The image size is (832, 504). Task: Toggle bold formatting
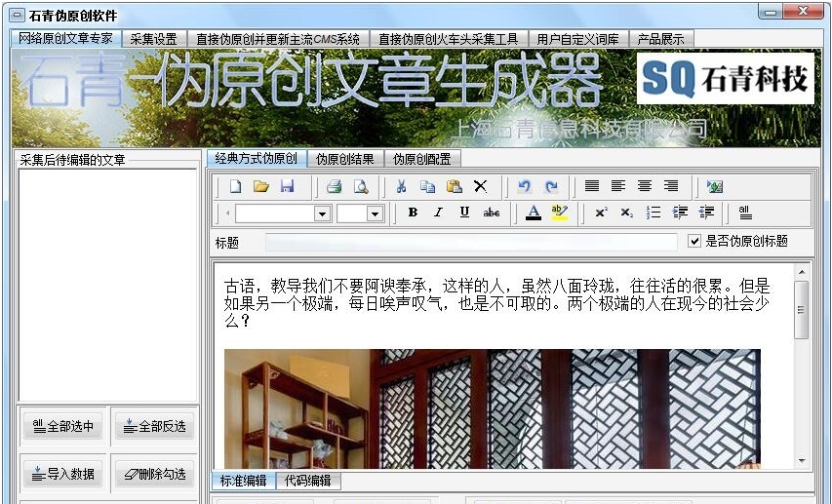[413, 213]
